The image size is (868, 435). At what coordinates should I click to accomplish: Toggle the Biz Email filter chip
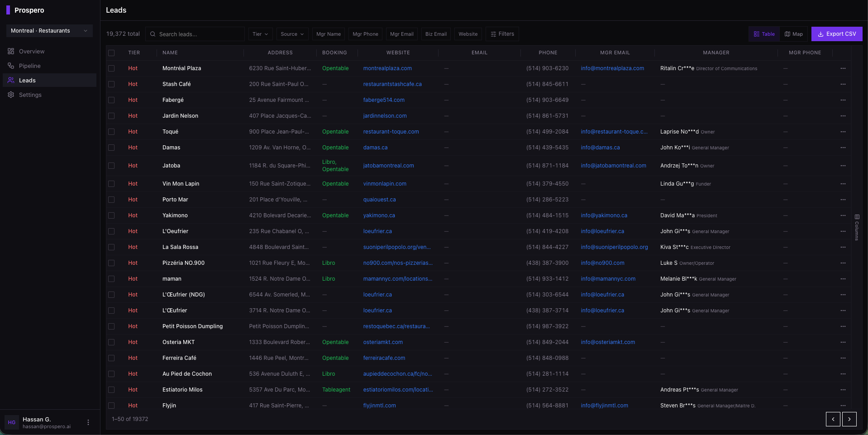tap(436, 34)
